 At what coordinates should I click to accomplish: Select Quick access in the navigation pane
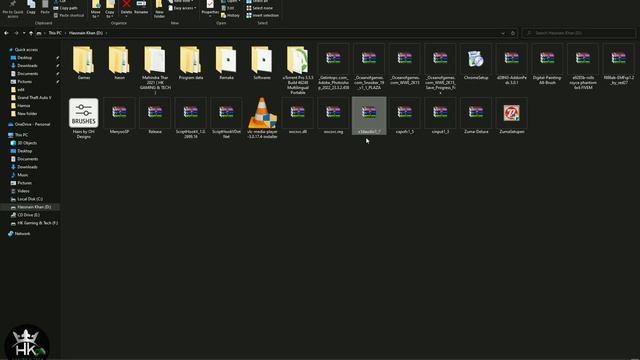coord(26,50)
